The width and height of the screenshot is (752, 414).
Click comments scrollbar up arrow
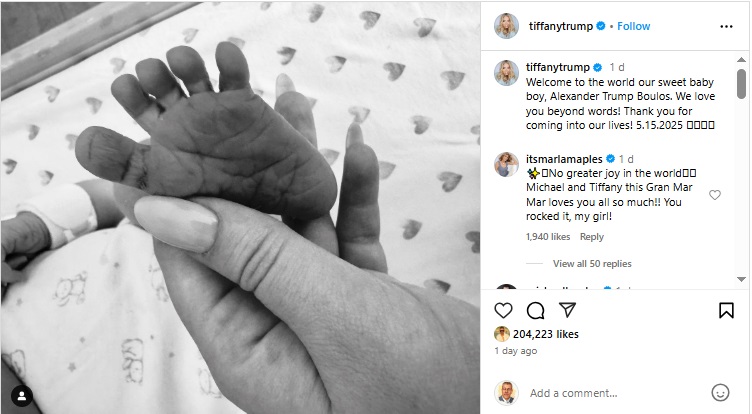point(741,60)
